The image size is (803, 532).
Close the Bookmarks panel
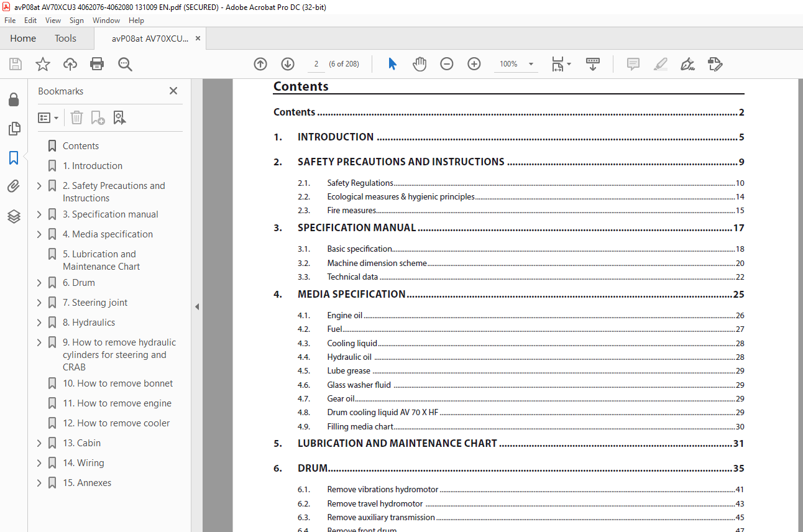[x=173, y=91]
